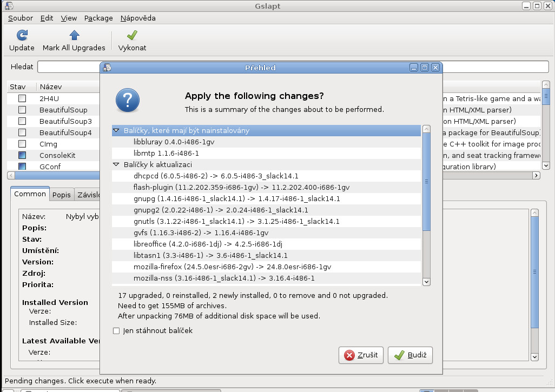Toggle the ConsoleKit package status box
This screenshot has height=392, width=555.
pos(22,155)
